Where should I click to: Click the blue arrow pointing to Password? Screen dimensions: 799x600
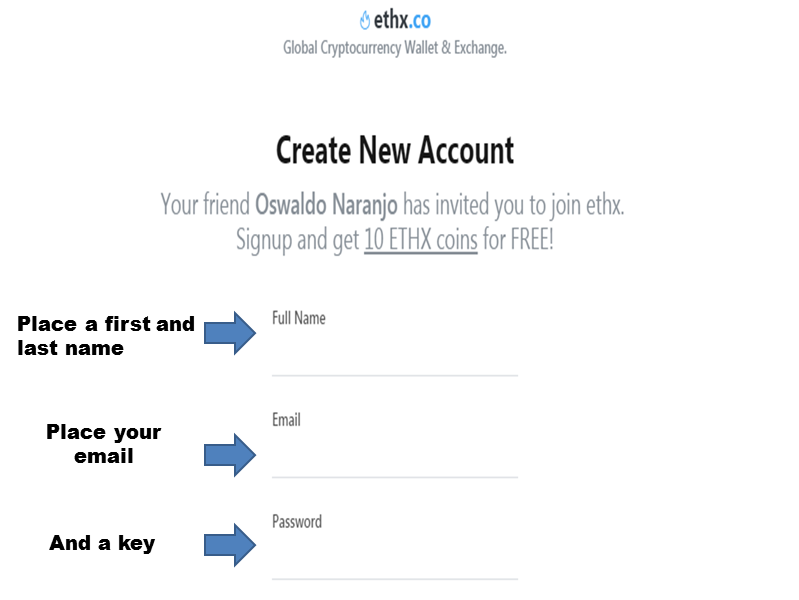[x=230, y=545]
